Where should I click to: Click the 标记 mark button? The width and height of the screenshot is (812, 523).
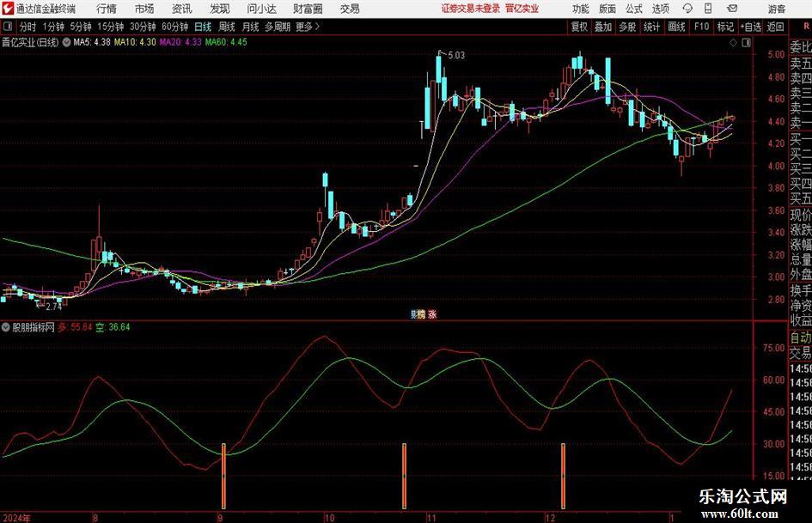pos(725,27)
